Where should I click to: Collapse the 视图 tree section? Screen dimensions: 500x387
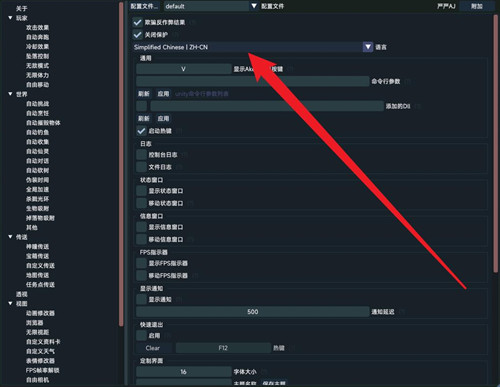pyautogui.click(x=10, y=304)
